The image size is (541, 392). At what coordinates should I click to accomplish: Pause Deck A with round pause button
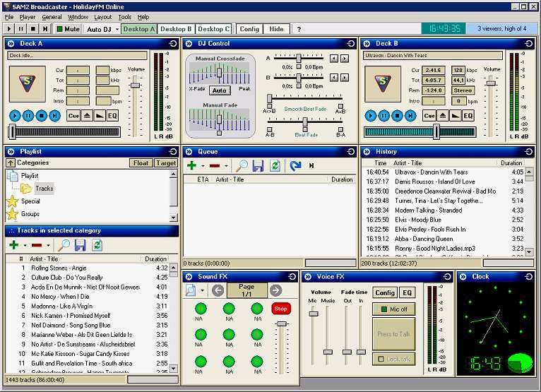click(x=28, y=116)
